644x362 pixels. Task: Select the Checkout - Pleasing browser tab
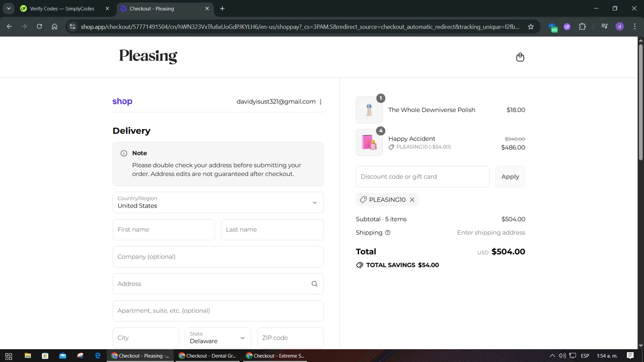(164, 9)
